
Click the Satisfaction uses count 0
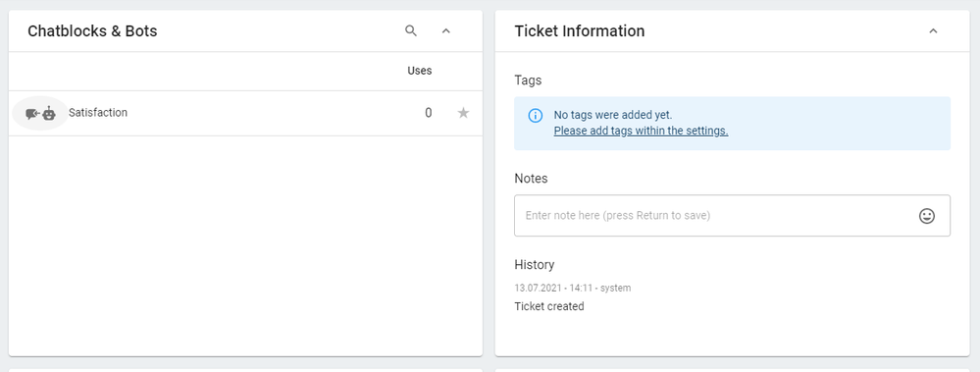tap(428, 113)
